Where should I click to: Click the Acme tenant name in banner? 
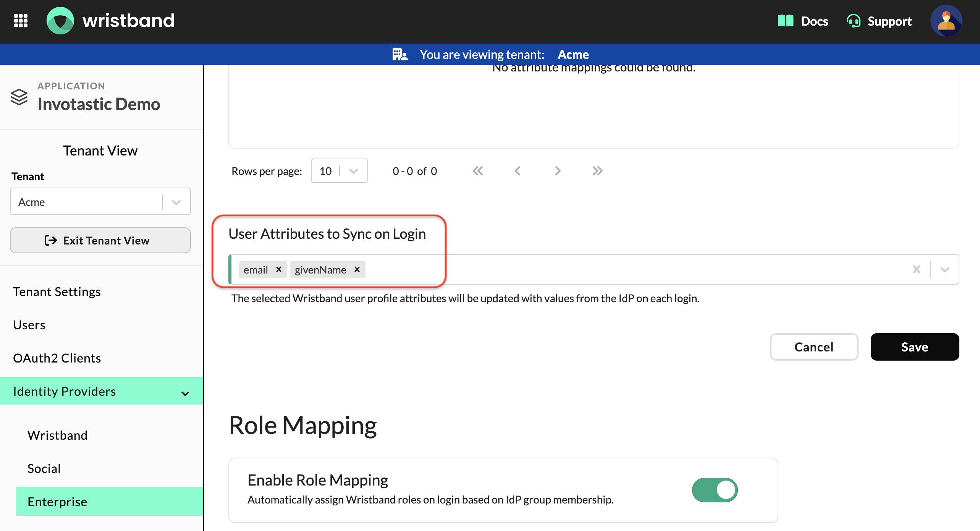573,54
